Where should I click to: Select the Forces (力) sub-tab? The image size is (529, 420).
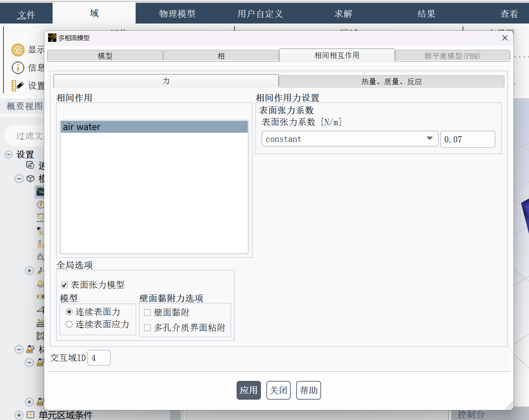click(x=166, y=81)
